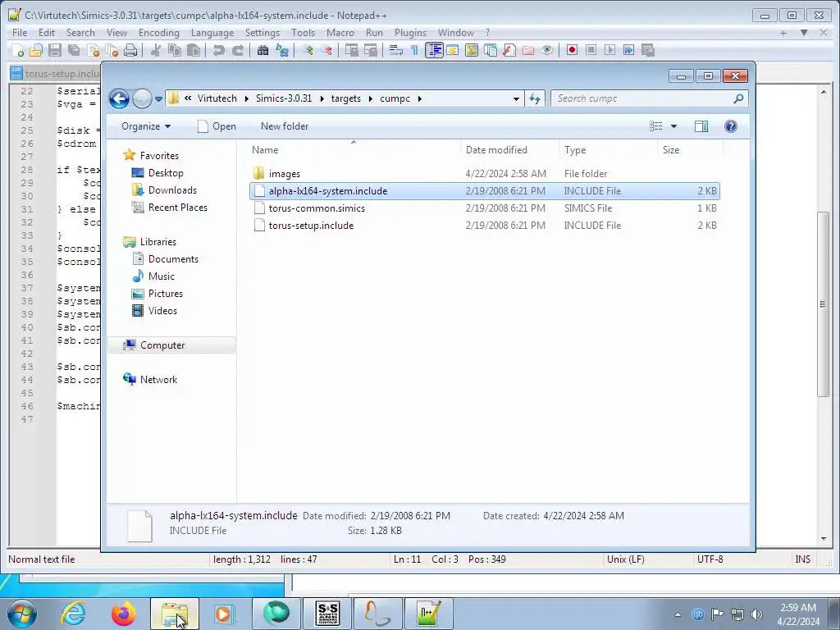840x630 pixels.
Task: Select the images folder in file list
Action: coord(484,174)
